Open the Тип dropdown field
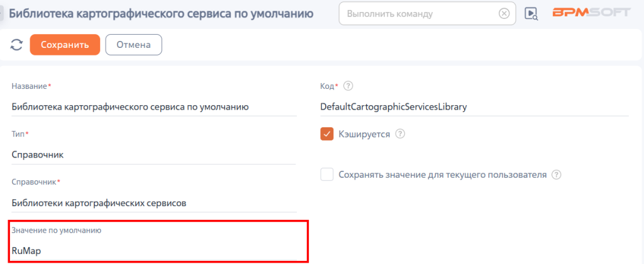Viewport: 644px width, 264px height. 154,155
